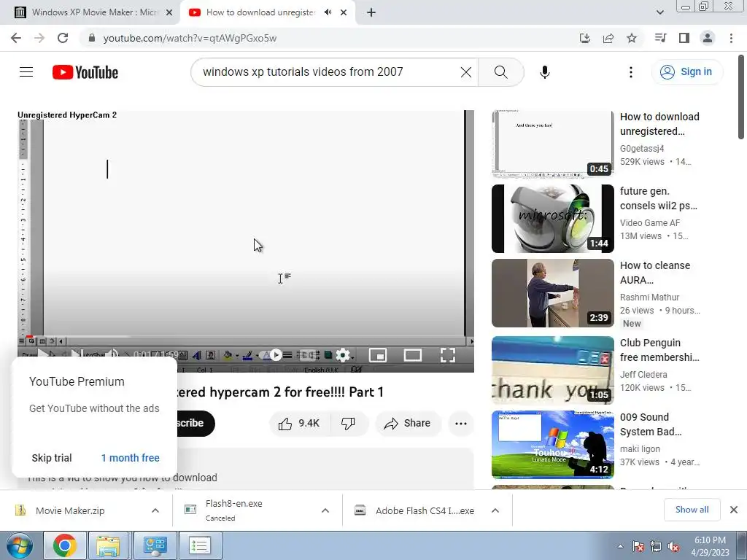Close the downloads bar
Screen dimensions: 747x560
[734, 510]
